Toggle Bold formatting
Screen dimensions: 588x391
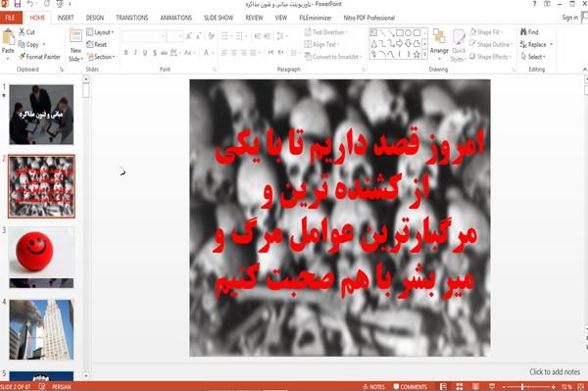coord(126,53)
